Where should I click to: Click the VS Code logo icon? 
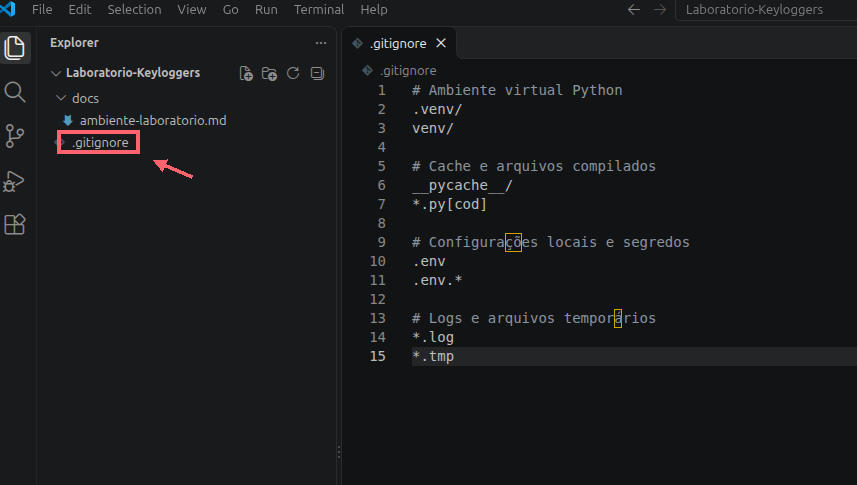tap(8, 9)
